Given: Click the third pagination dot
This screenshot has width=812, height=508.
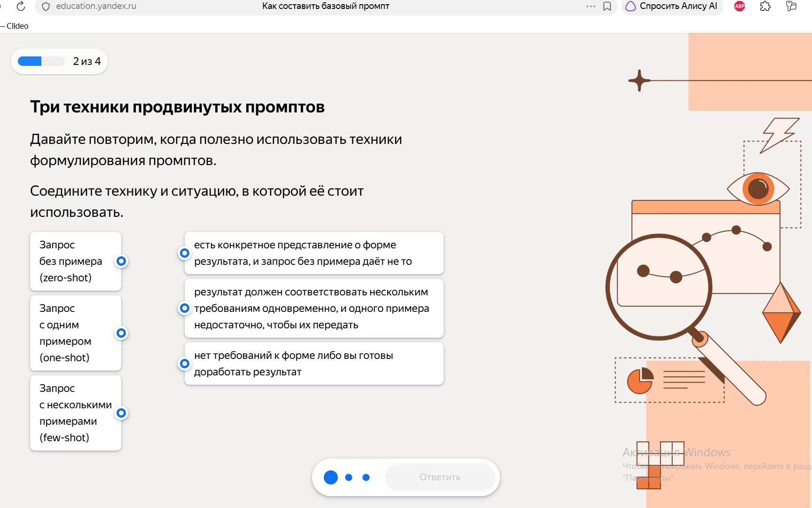Looking at the screenshot, I should (366, 477).
